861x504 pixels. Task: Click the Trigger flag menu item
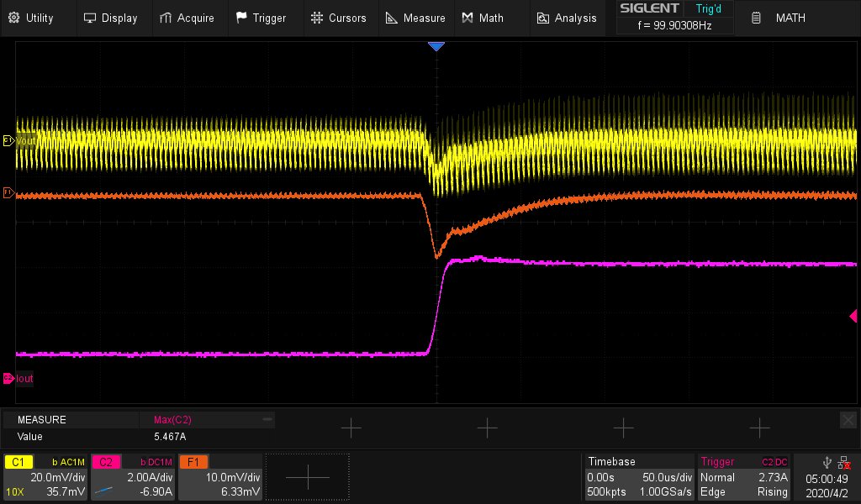261,18
